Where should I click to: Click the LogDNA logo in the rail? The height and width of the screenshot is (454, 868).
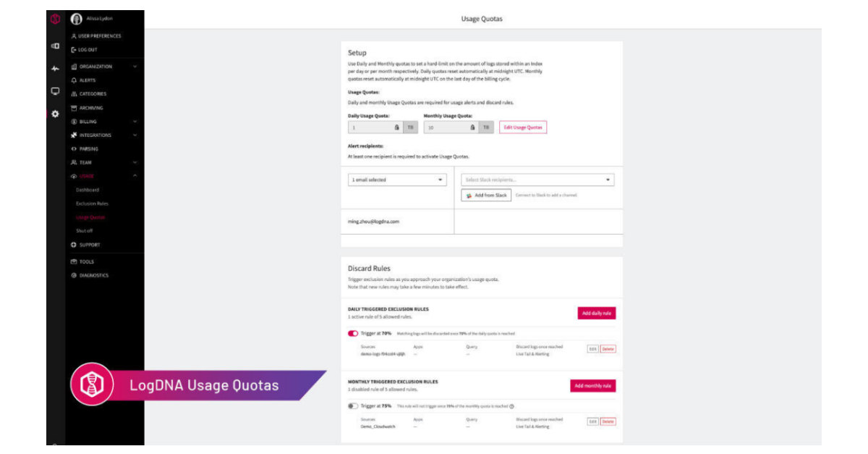coord(55,19)
